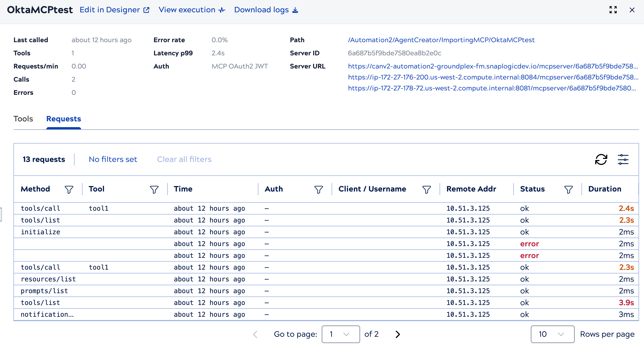Filter by Status column
644x354 pixels.
[x=569, y=189]
